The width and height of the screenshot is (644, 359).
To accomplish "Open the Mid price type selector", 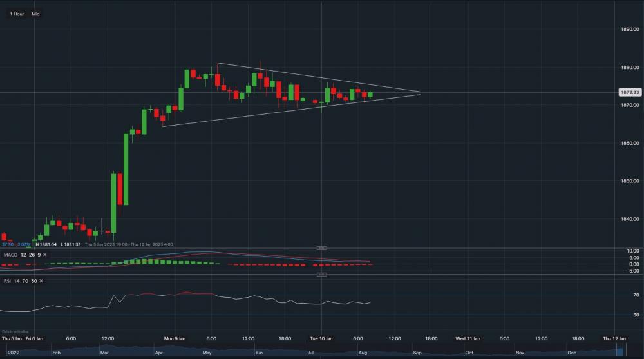I will (35, 14).
